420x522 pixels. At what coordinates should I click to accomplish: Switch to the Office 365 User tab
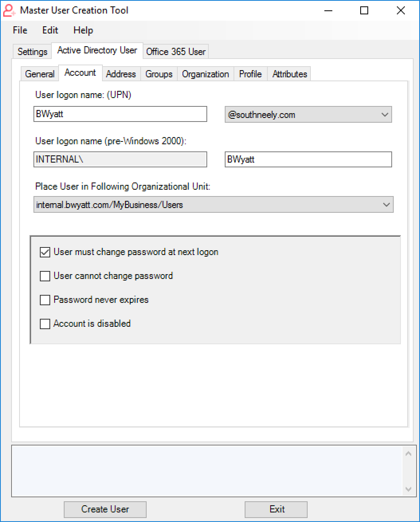click(x=176, y=51)
